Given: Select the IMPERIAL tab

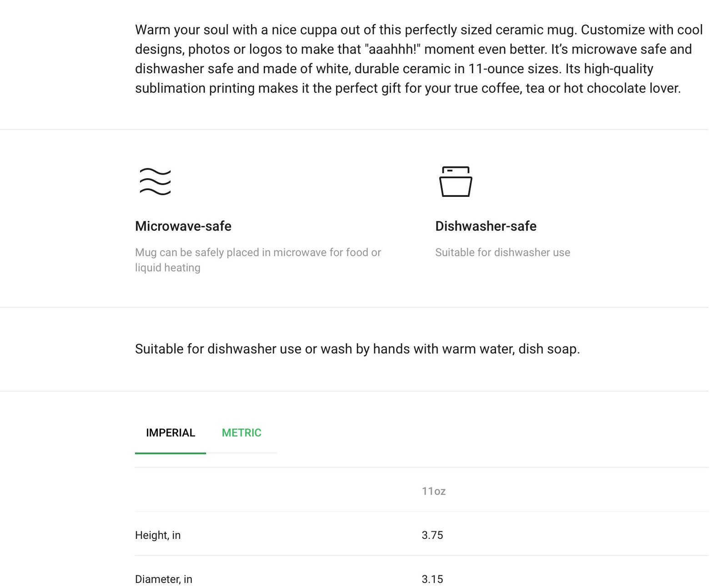Looking at the screenshot, I should click(170, 432).
